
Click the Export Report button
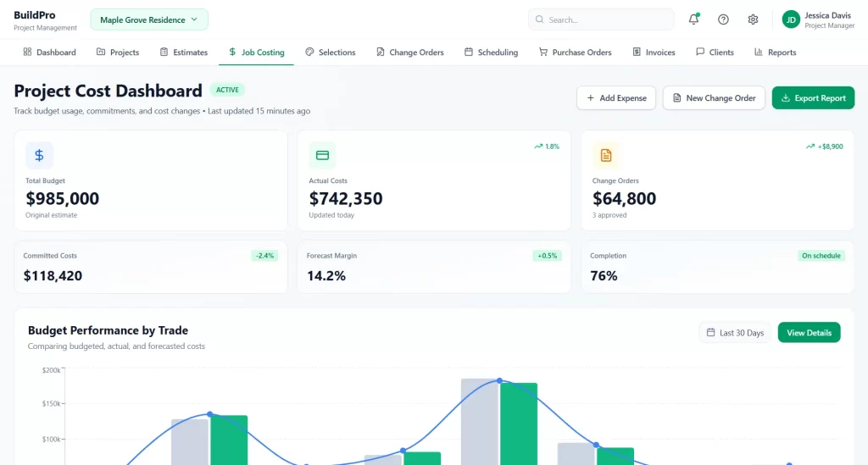coord(813,98)
